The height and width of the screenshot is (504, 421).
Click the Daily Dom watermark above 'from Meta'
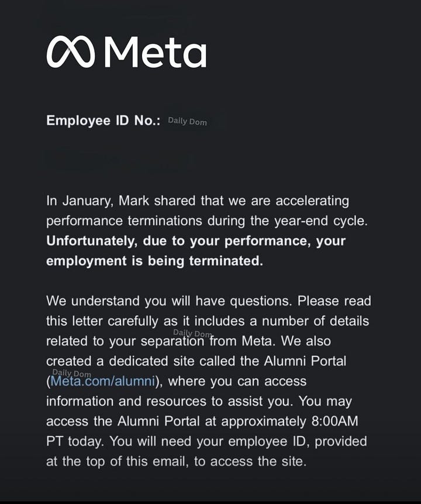coord(192,333)
